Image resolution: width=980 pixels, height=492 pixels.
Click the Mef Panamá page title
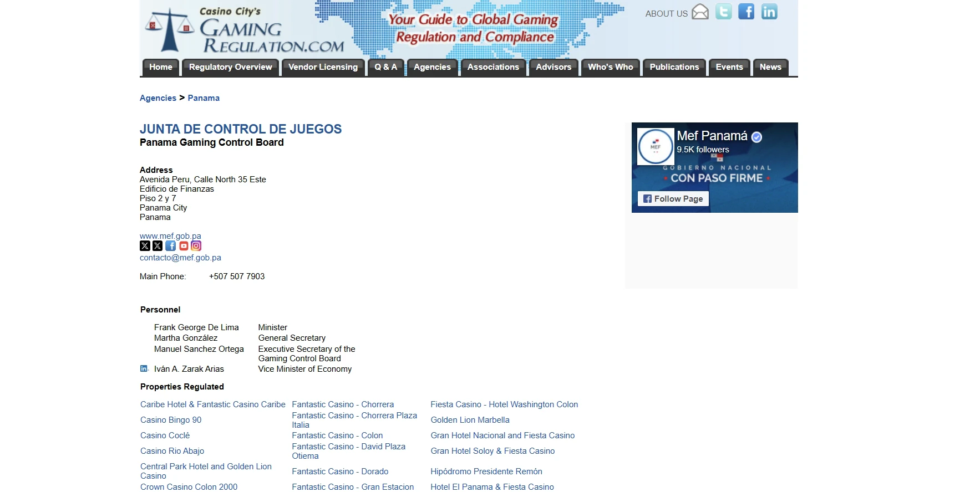click(x=712, y=136)
